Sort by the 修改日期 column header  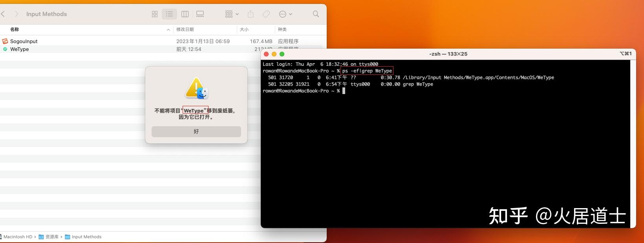pyautogui.click(x=185, y=29)
